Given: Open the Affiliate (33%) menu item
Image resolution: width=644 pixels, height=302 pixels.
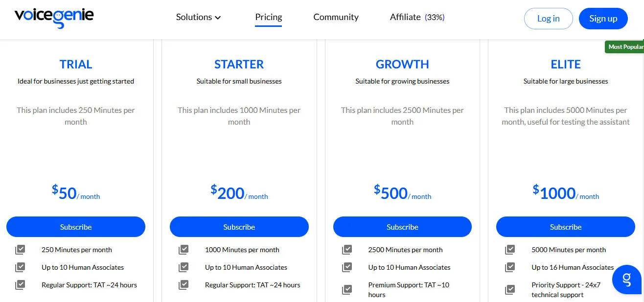Looking at the screenshot, I should point(416,17).
